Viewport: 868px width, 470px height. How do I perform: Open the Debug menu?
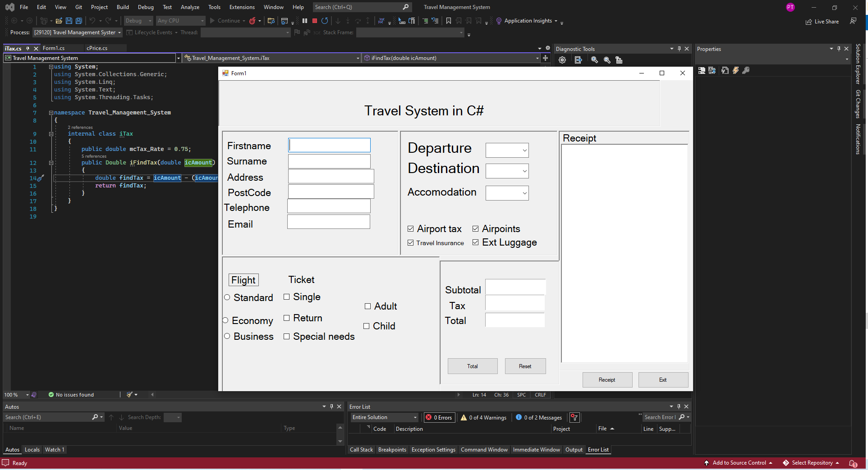click(x=146, y=7)
